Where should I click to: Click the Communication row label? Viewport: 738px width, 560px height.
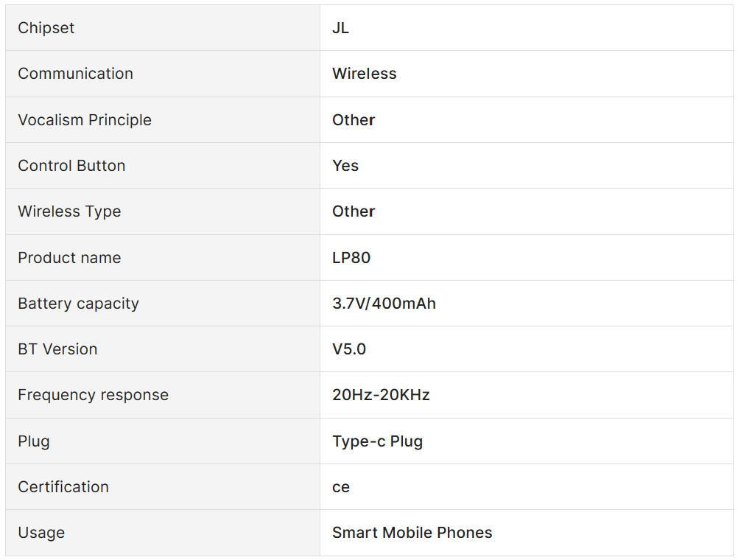pos(75,74)
